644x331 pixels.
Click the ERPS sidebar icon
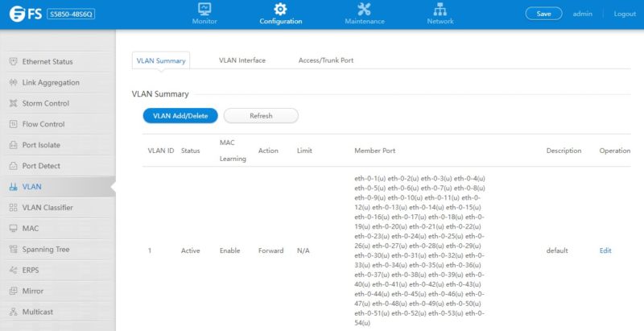[13, 271]
